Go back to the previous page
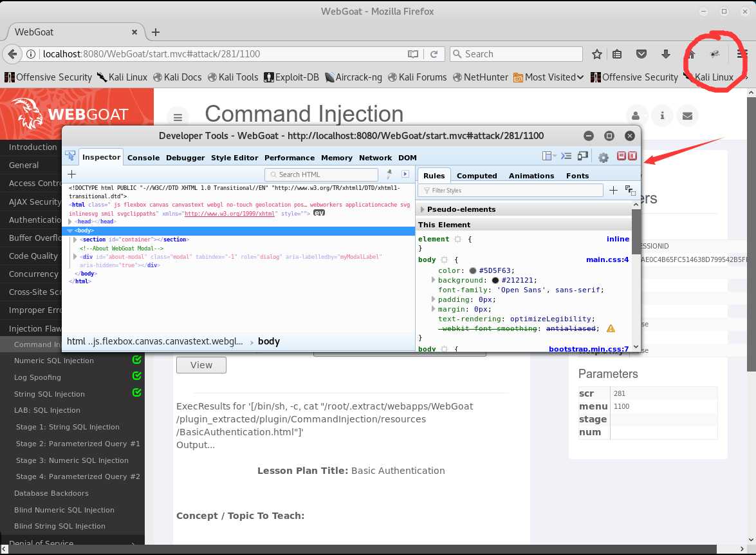This screenshot has height=555, width=756. tap(12, 54)
